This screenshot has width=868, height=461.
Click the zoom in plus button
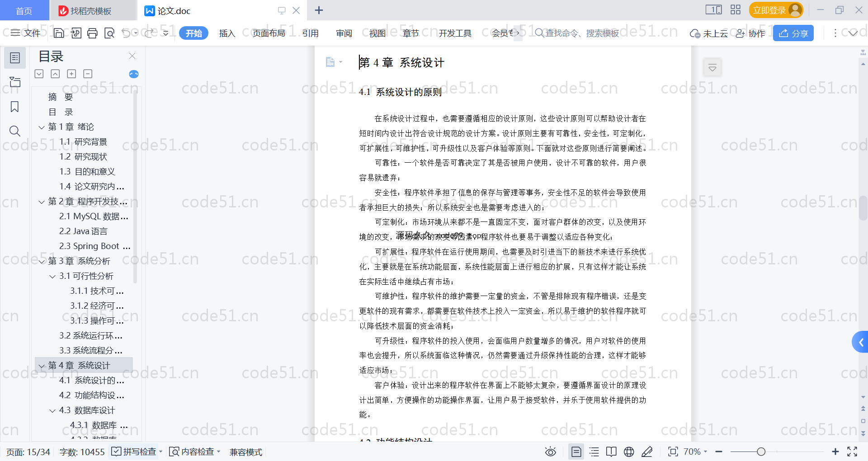tap(835, 452)
